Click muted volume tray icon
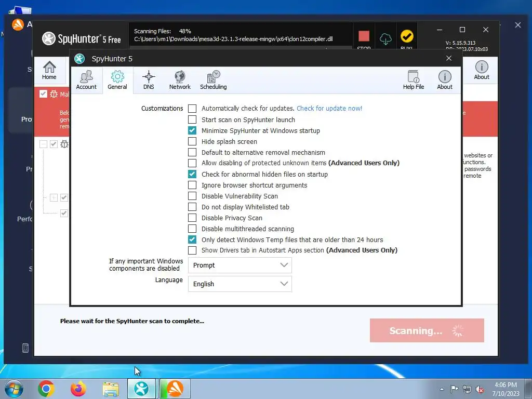 click(x=480, y=389)
